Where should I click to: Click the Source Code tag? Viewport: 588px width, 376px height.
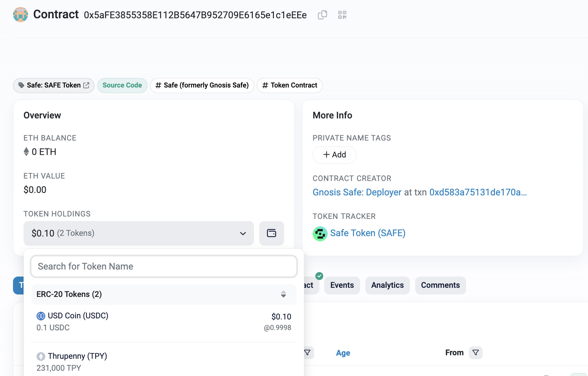(122, 85)
